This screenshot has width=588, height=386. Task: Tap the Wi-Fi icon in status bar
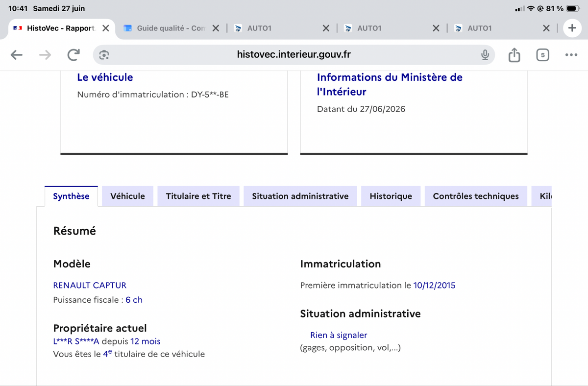[x=531, y=9]
